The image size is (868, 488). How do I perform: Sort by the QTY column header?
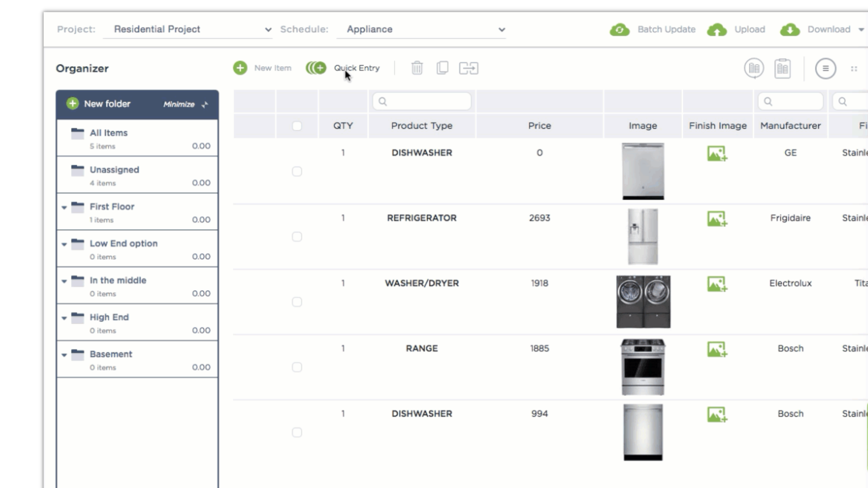coord(343,126)
